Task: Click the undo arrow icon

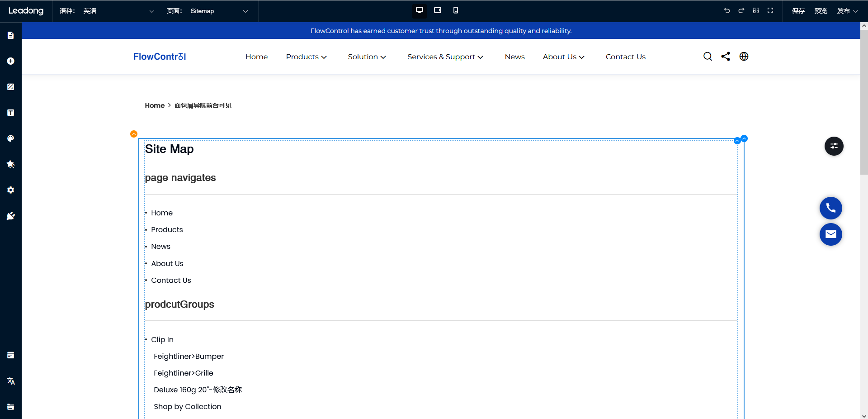Action: [726, 10]
